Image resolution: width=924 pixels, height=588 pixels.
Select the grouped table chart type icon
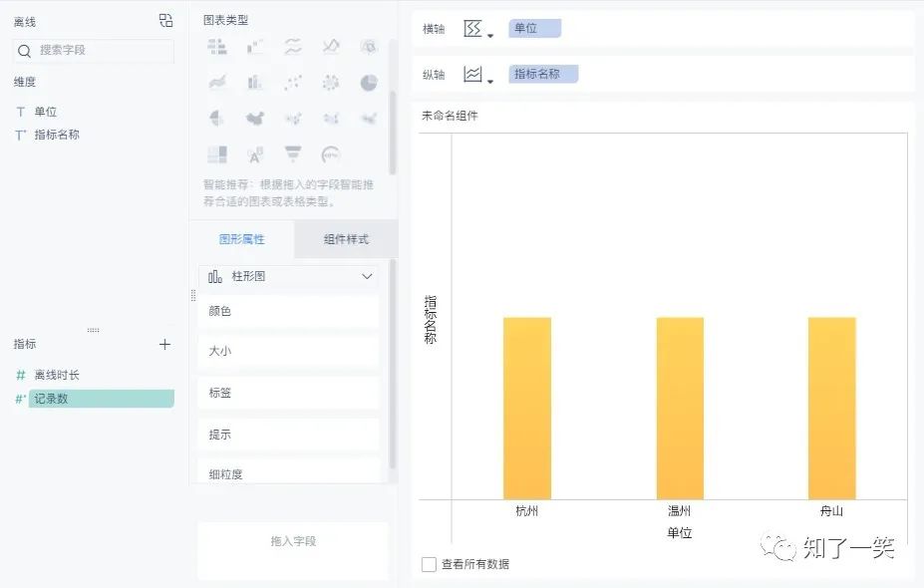pyautogui.click(x=217, y=46)
